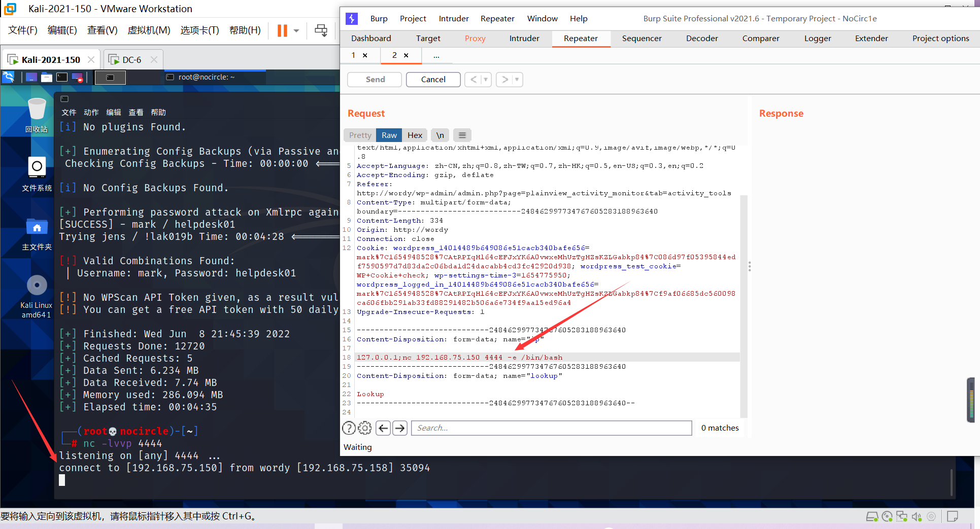Image resolution: width=980 pixels, height=529 pixels.
Task: Expand the VMware power options dropdown arrow
Action: point(296,31)
